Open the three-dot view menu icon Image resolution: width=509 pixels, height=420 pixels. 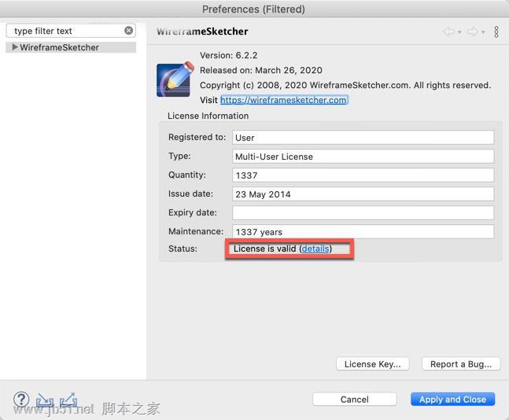[496, 31]
